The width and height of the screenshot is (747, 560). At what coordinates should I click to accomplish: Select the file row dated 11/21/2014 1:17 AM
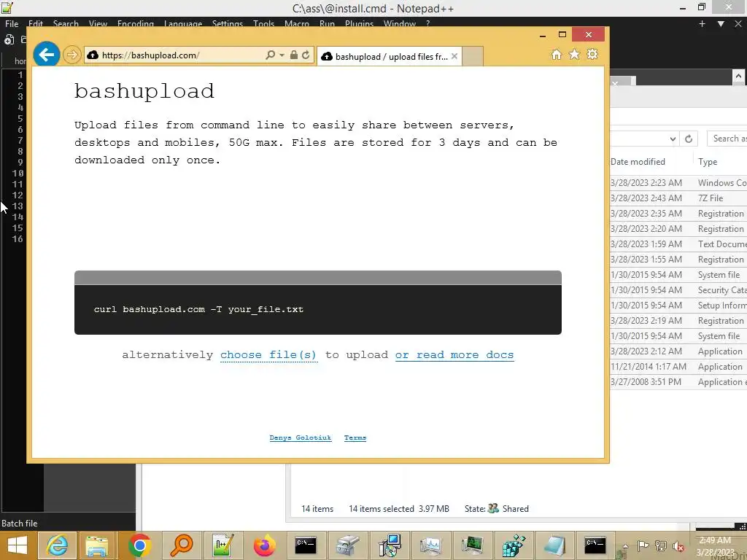[678, 367]
